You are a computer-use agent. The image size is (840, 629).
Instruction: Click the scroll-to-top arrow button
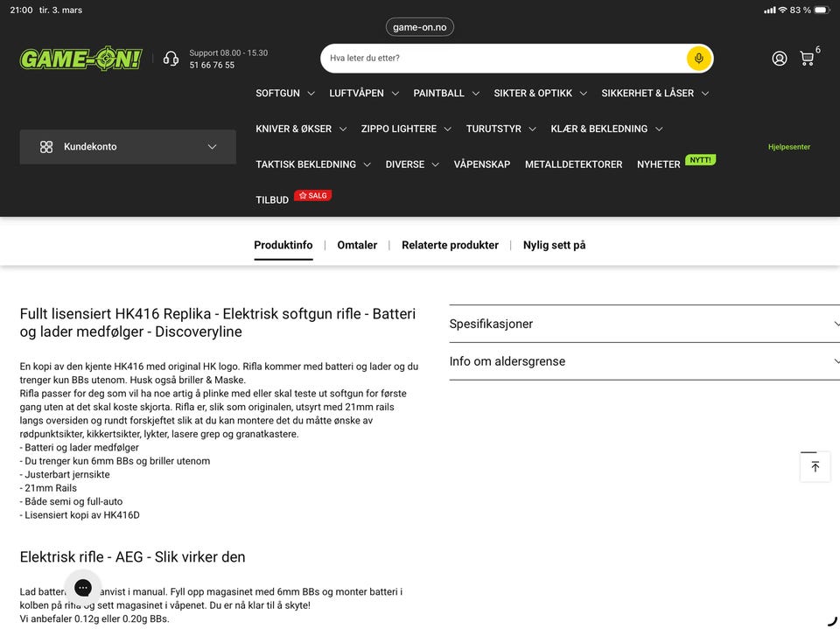pyautogui.click(x=815, y=466)
